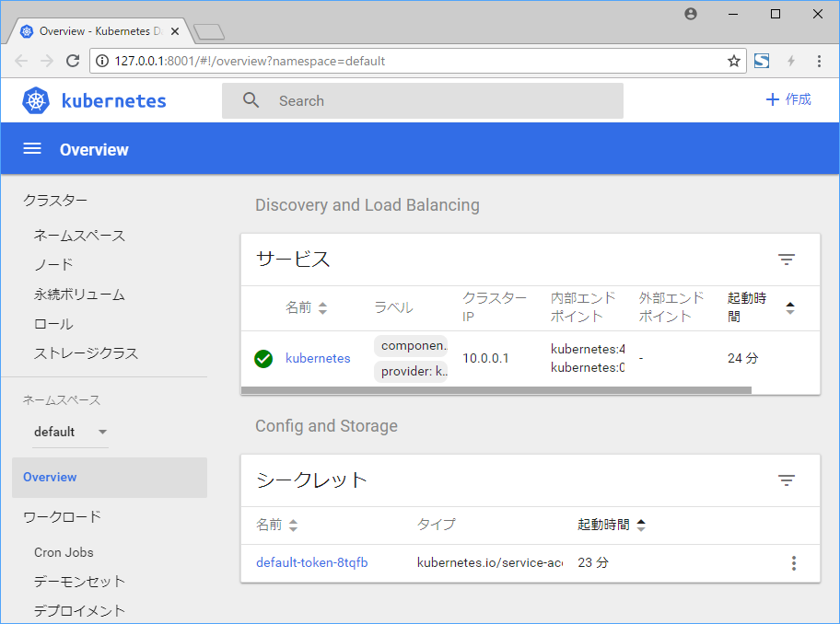Click the Discovery and Load Balancing heading
This screenshot has width=840, height=624.
(367, 205)
